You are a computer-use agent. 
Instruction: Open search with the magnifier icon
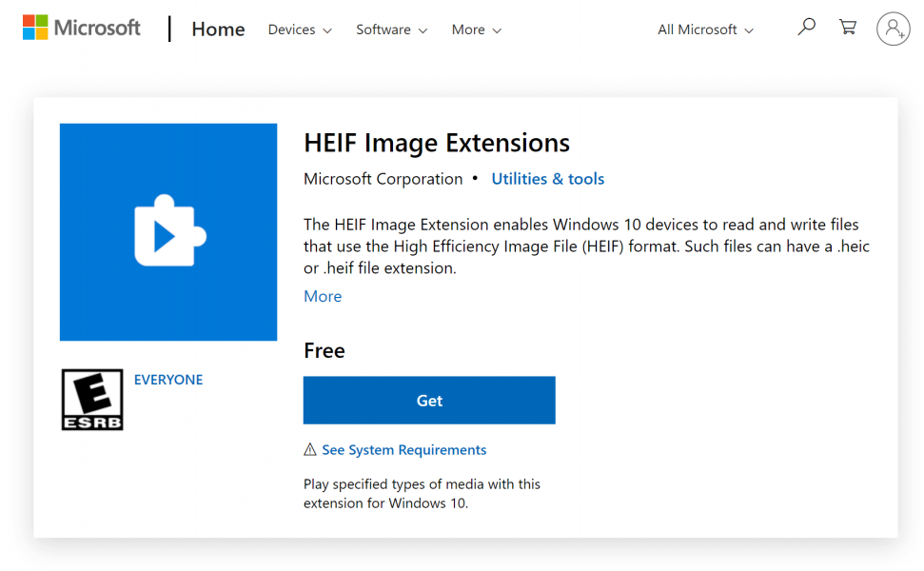(x=806, y=27)
